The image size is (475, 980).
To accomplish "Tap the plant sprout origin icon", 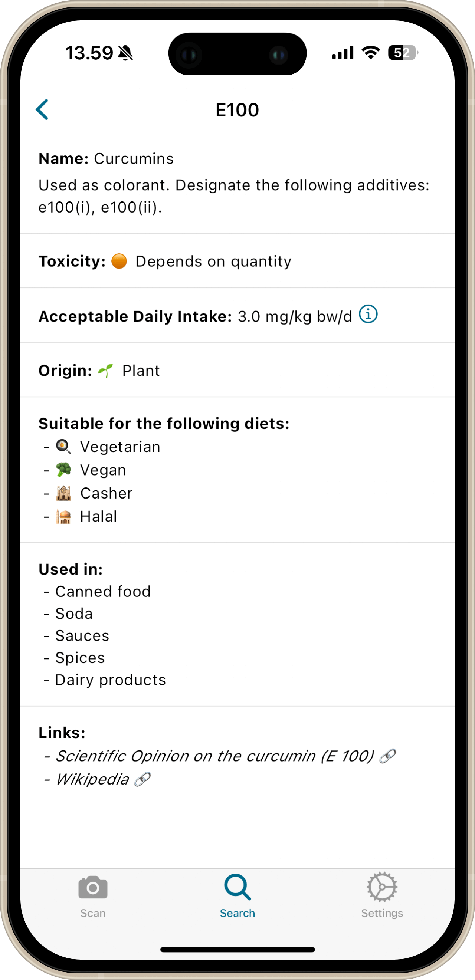I will (105, 371).
